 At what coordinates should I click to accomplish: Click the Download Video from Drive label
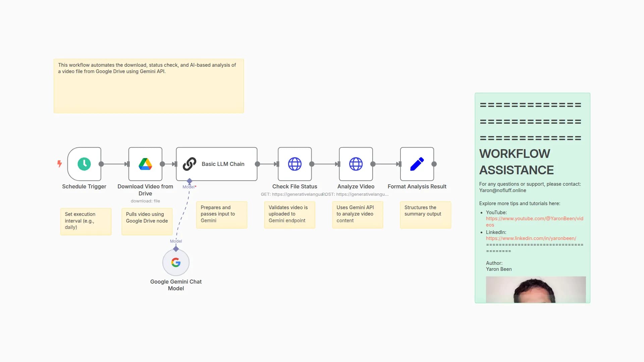[145, 190]
